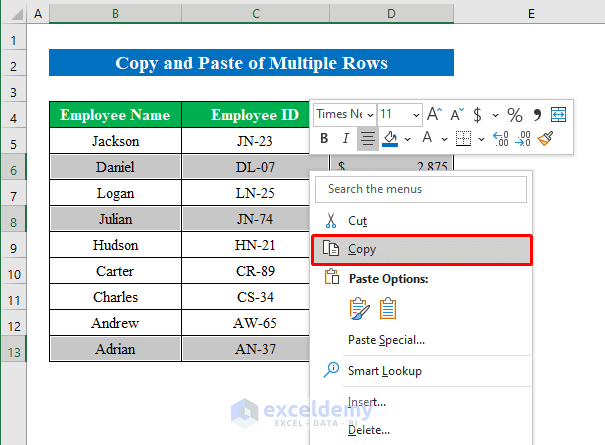This screenshot has height=445, width=605.
Task: Select column C header
Action: point(255,14)
